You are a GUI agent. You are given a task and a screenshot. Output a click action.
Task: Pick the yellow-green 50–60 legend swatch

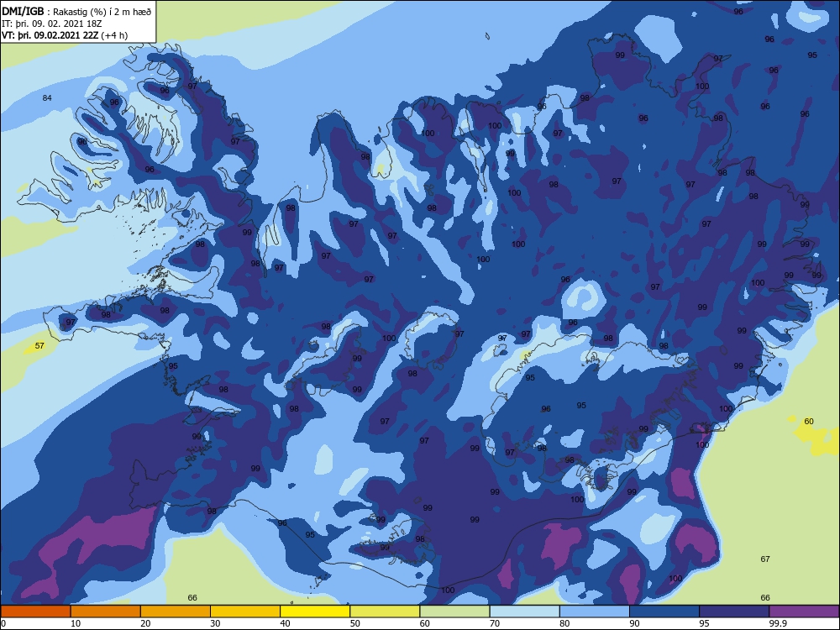385,612
